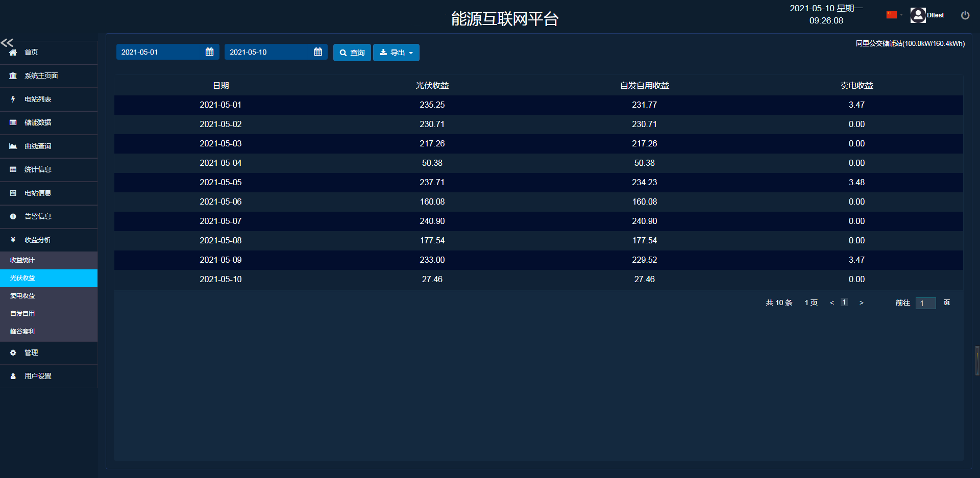Open the start date calendar icon
This screenshot has width=980, height=478.
[x=209, y=52]
